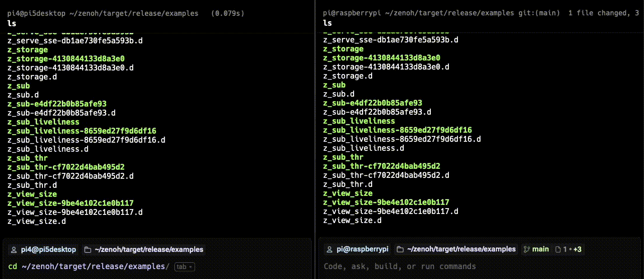Select z_storage-4130844133d8a3e0.d in right pane
The image size is (644, 279).
tap(386, 67)
